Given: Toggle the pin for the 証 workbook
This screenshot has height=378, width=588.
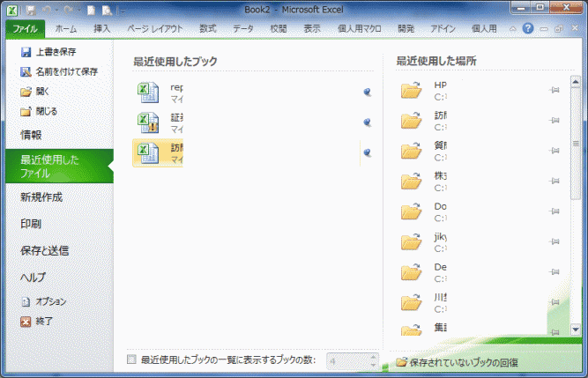Looking at the screenshot, I should point(368,122).
